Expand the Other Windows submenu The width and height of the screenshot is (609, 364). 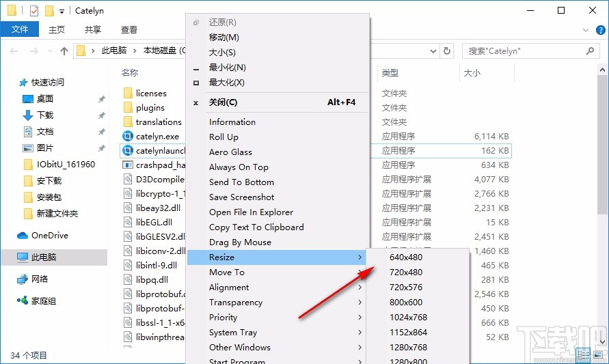click(360, 348)
